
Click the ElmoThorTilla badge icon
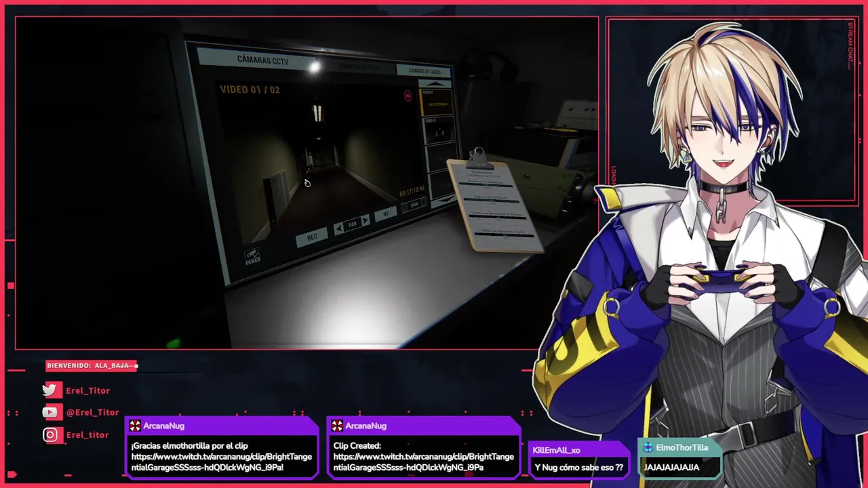[x=648, y=447]
